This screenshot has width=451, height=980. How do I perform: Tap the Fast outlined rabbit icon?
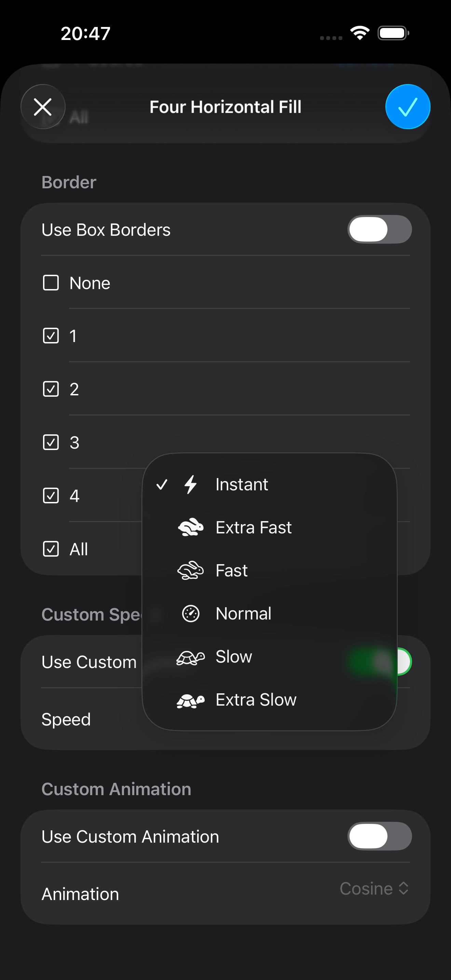click(191, 570)
